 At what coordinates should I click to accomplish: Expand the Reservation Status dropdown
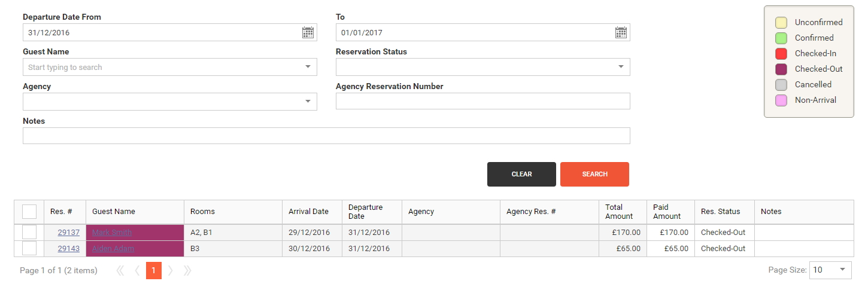click(x=621, y=67)
